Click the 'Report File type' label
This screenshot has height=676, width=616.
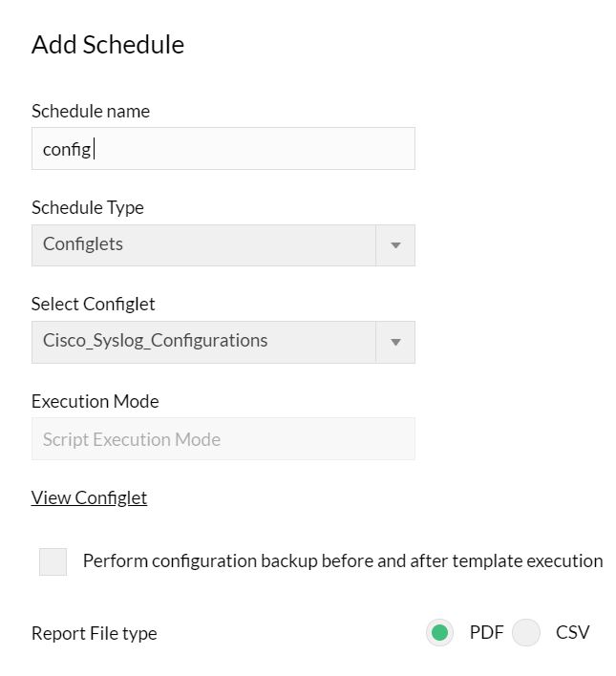pyautogui.click(x=95, y=633)
